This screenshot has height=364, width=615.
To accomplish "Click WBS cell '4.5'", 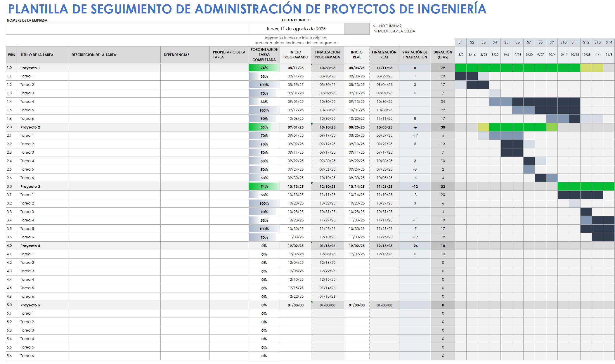I will click(x=11, y=288).
